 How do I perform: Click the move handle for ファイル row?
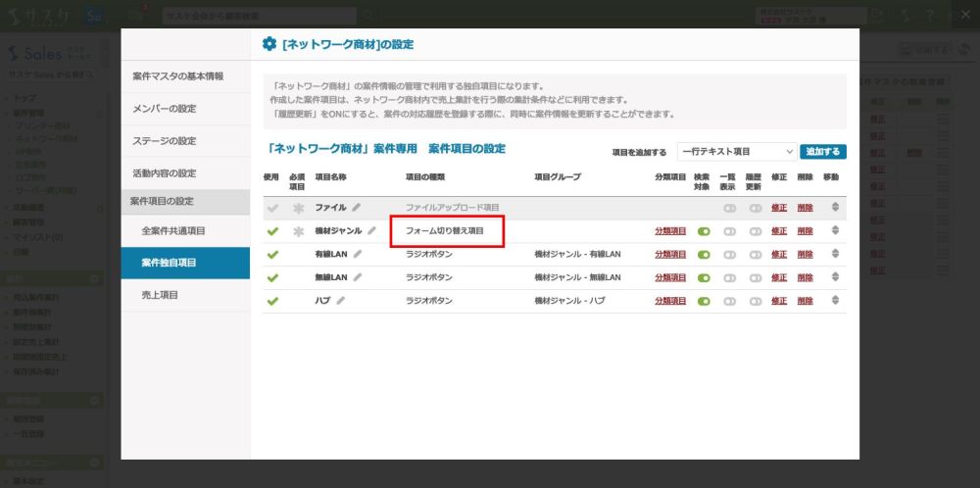tap(835, 208)
